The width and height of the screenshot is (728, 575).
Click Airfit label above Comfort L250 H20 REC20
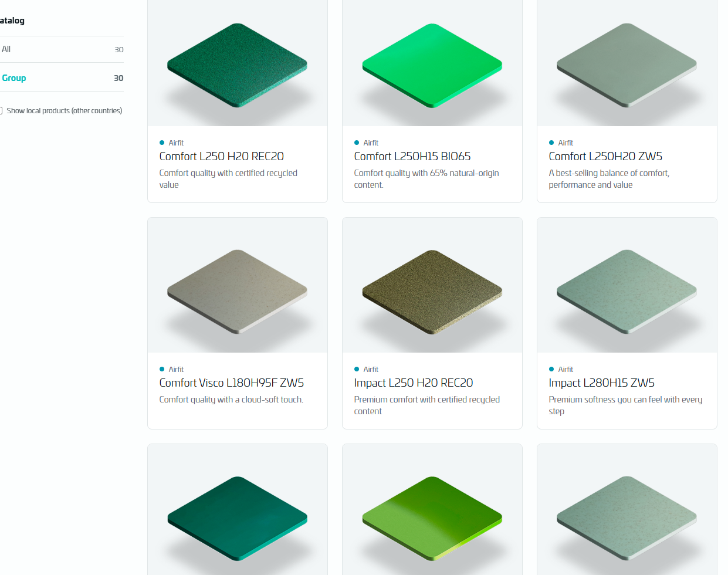tap(176, 143)
